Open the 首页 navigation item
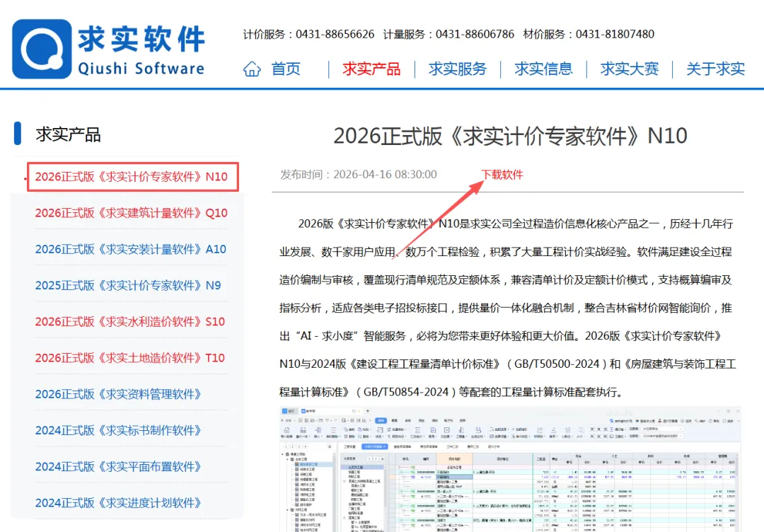 pos(286,69)
